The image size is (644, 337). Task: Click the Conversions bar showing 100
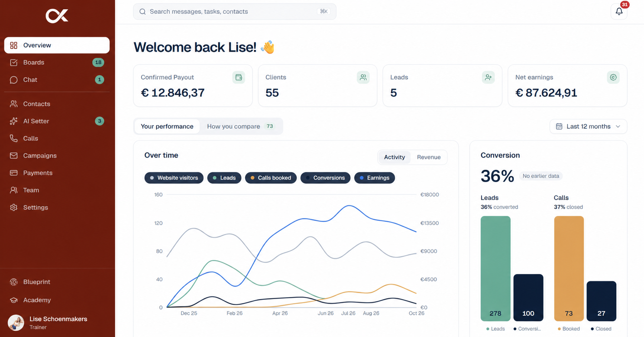tap(528, 298)
